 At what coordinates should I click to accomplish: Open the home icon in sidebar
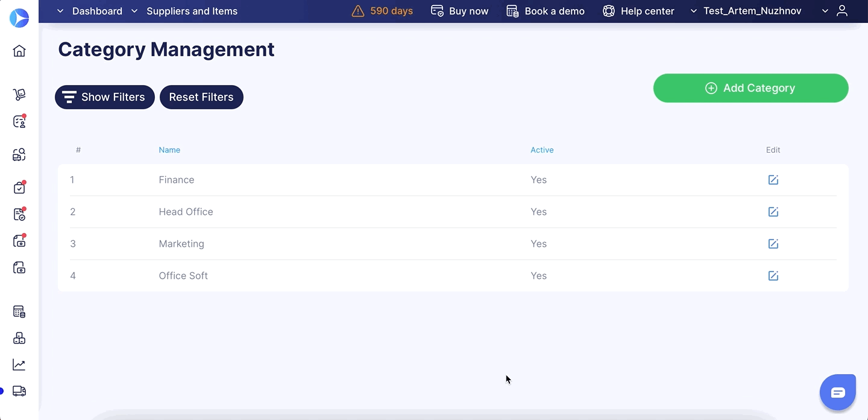coord(19,51)
